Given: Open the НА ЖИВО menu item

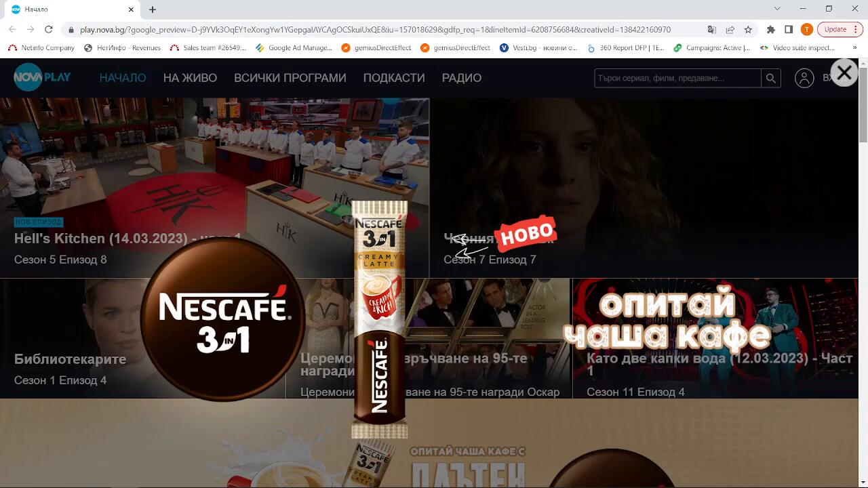Looking at the screenshot, I should [x=190, y=78].
